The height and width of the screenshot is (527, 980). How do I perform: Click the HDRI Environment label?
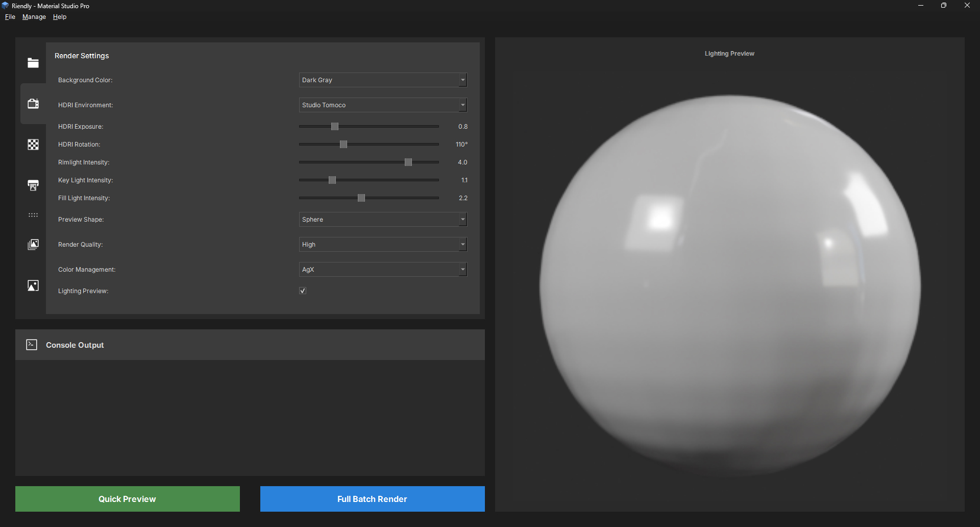point(85,105)
